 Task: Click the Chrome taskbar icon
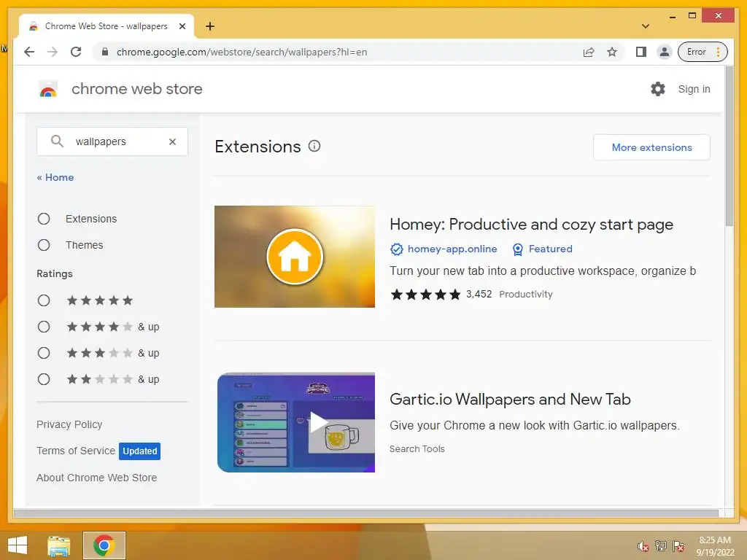[104, 545]
